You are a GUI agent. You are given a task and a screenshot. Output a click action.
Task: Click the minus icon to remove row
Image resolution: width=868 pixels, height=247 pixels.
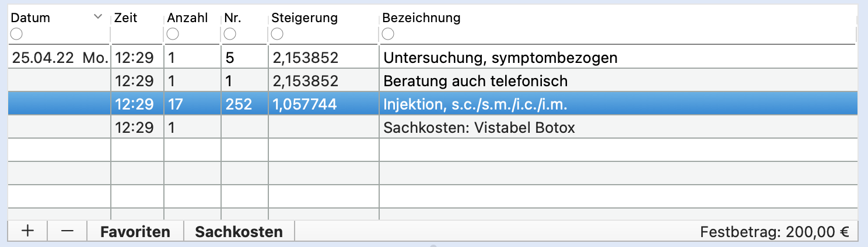[67, 231]
